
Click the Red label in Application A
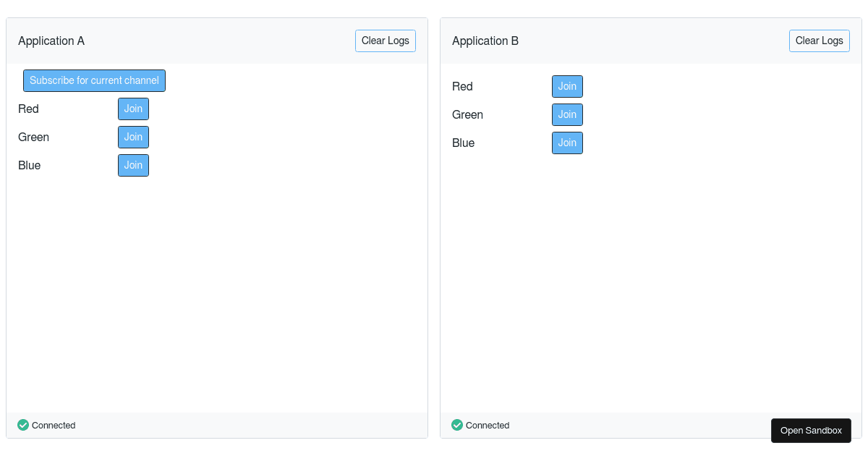28,109
